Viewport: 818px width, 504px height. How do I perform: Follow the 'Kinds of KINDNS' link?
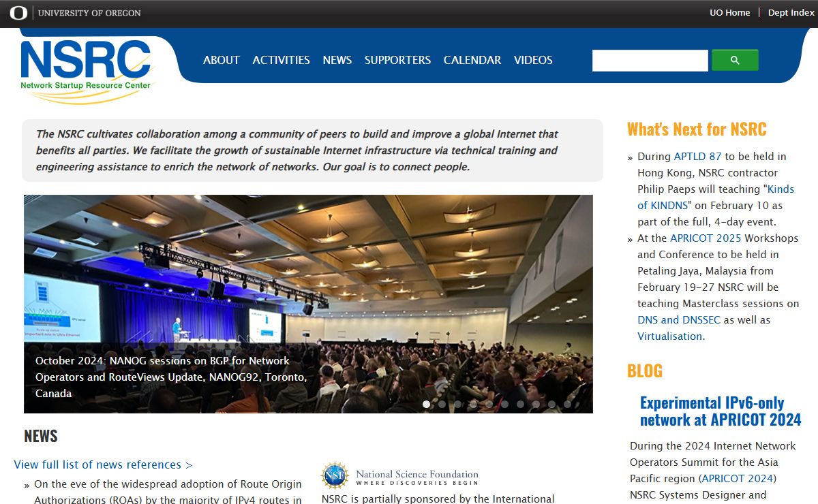point(716,197)
